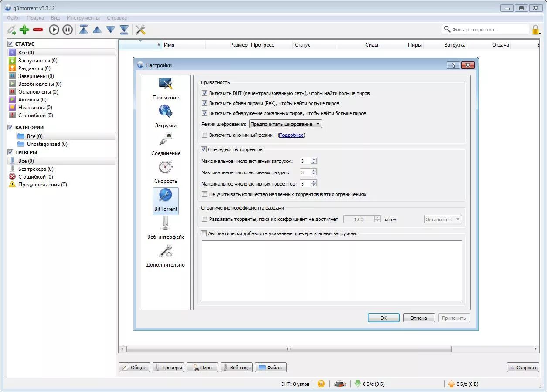The width and height of the screenshot is (547, 392).
Task: Select Скорость settings section
Action: pyautogui.click(x=166, y=172)
